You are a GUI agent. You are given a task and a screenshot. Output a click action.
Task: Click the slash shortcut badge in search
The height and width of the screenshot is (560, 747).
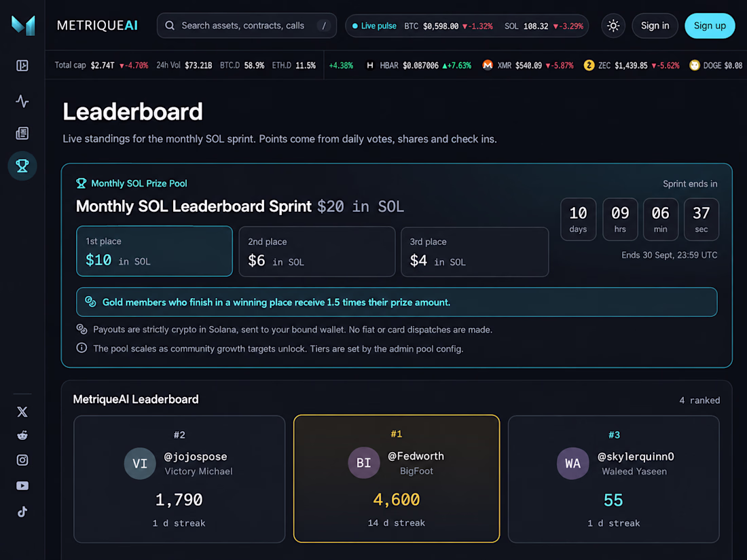324,26
